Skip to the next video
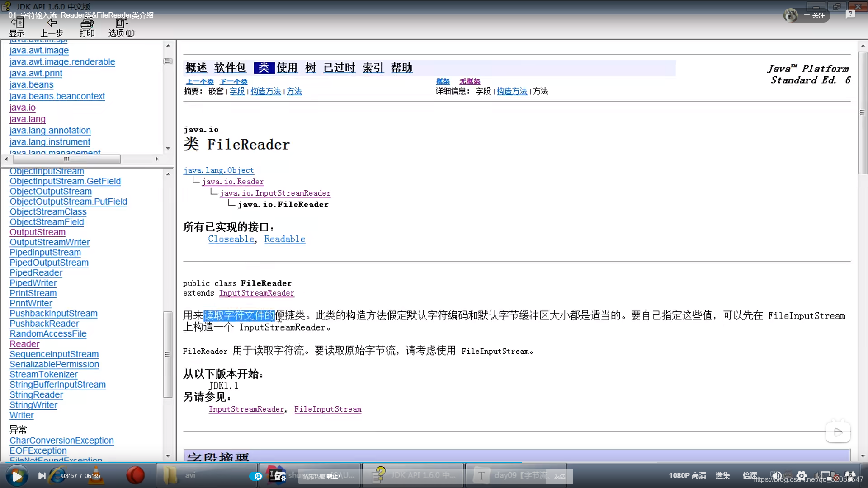 (42, 475)
